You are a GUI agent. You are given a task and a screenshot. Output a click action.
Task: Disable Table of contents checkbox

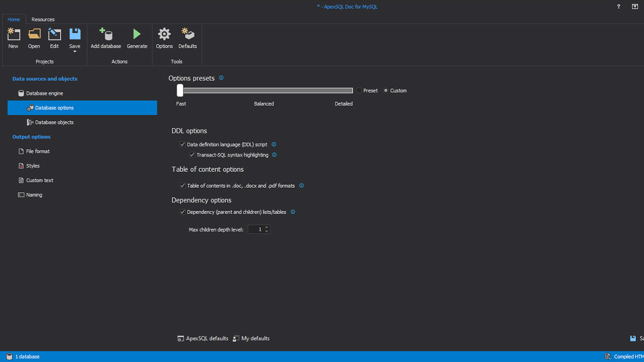coord(183,186)
